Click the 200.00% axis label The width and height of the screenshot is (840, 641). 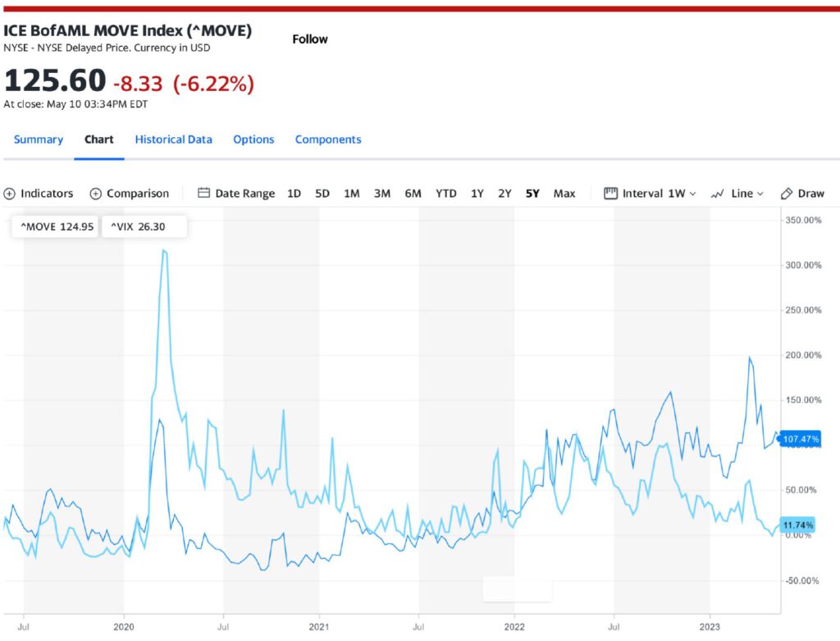coord(803,355)
